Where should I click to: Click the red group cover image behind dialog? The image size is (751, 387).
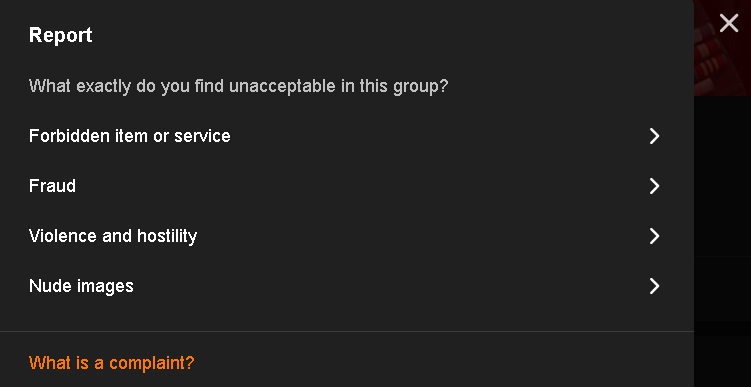pyautogui.click(x=722, y=65)
